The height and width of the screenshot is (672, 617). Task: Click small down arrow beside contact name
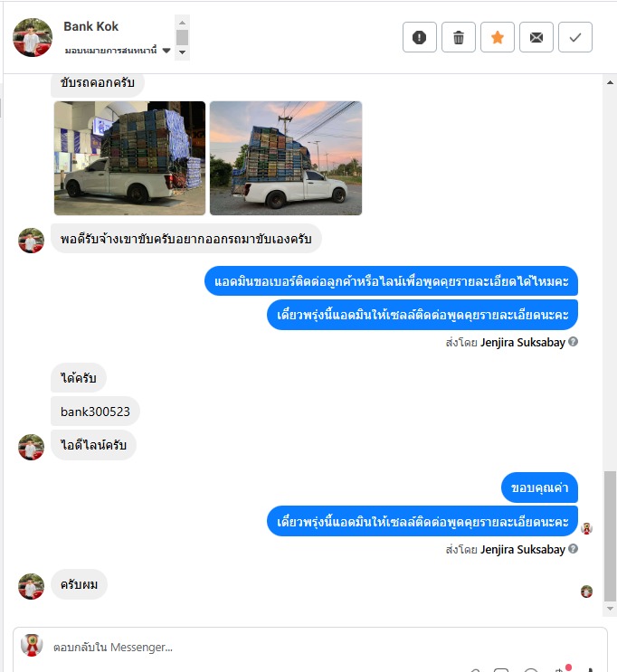click(x=182, y=52)
